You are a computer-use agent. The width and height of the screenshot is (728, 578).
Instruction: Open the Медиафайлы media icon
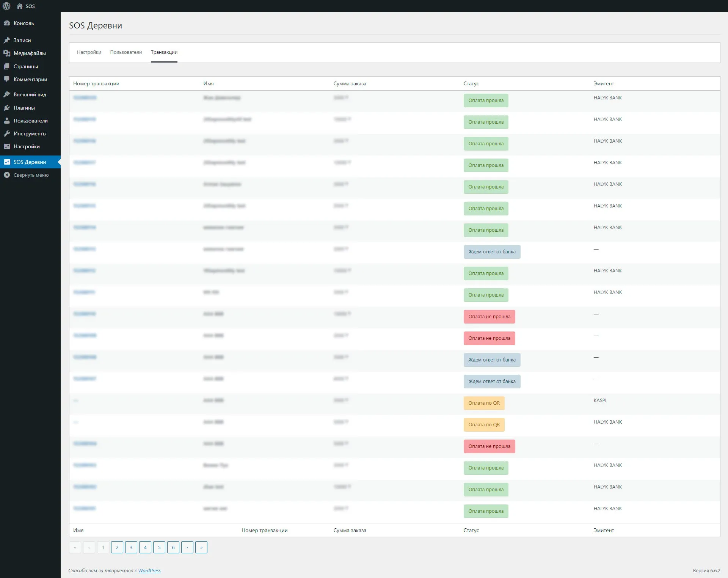pyautogui.click(x=7, y=53)
